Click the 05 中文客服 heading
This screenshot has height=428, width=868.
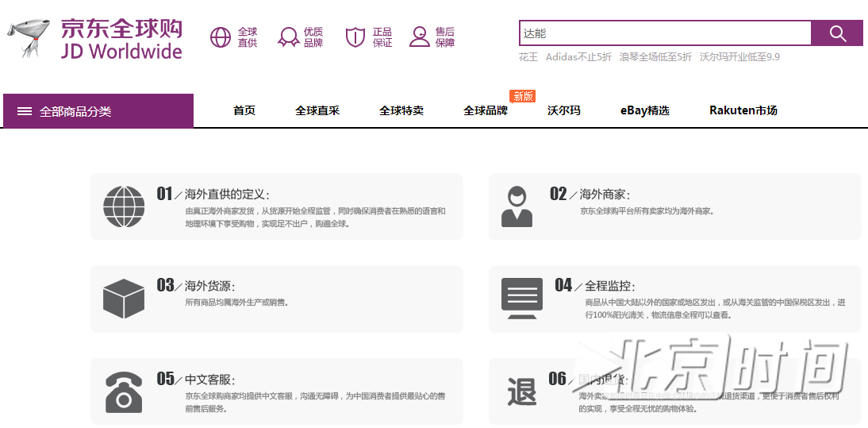coord(196,379)
